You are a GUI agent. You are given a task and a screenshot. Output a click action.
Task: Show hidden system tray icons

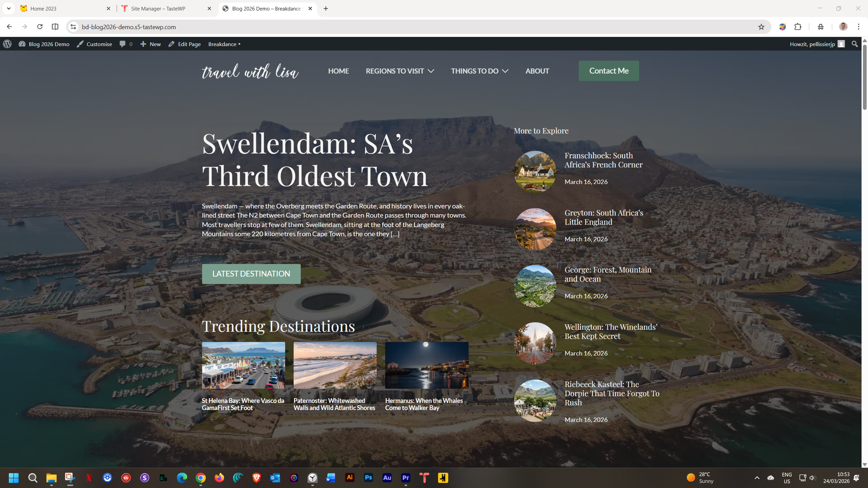[x=757, y=478]
